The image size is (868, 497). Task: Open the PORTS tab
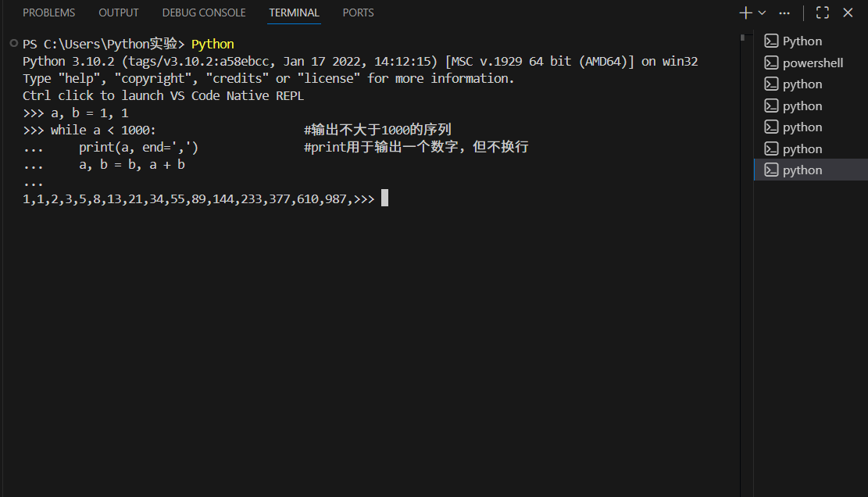pyautogui.click(x=358, y=13)
